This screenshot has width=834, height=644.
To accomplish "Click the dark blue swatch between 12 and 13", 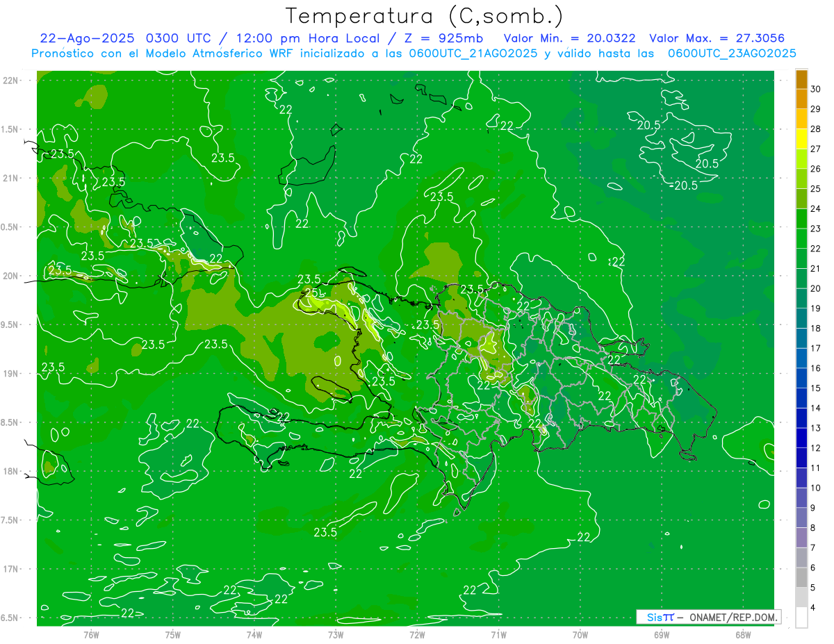I will 801,438.
